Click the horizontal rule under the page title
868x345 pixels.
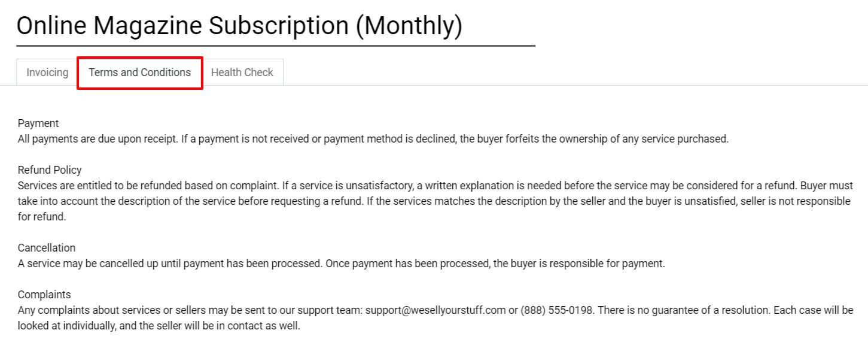point(275,44)
